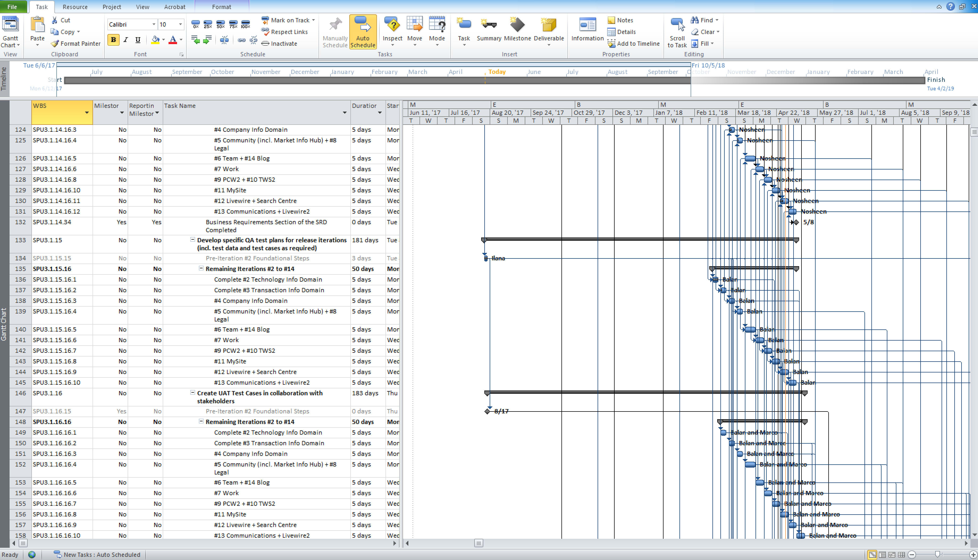The image size is (978, 560).
Task: Click Auto Schedule button in ribbon
Action: pyautogui.click(x=363, y=32)
